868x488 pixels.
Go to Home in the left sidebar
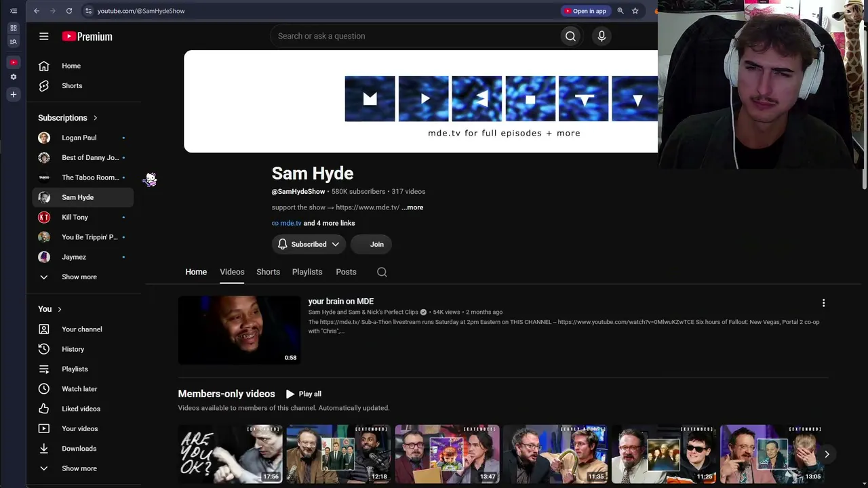pos(83,66)
